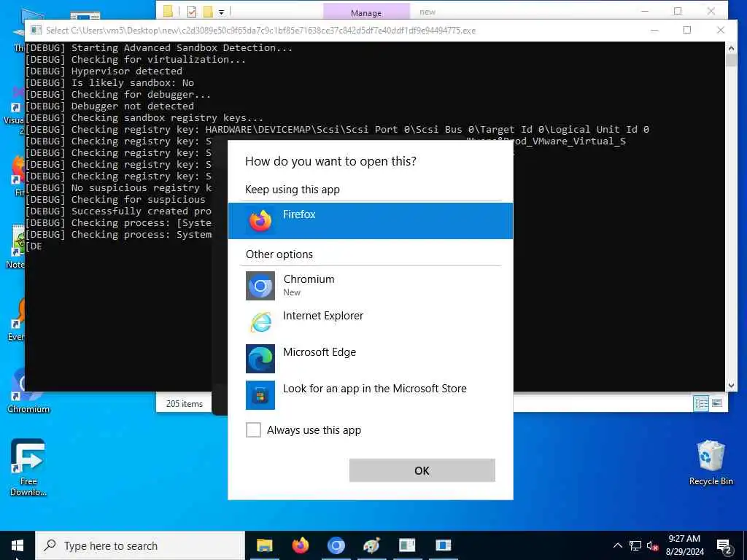Click the new folder icon in Explorer title bar
The width and height of the screenshot is (747, 560).
[208, 12]
